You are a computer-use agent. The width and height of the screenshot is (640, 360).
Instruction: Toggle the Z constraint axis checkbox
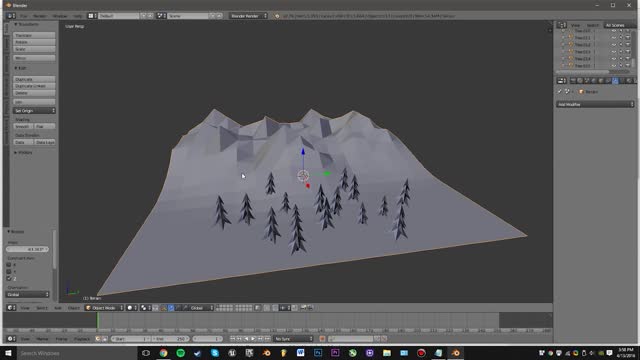click(x=9, y=278)
